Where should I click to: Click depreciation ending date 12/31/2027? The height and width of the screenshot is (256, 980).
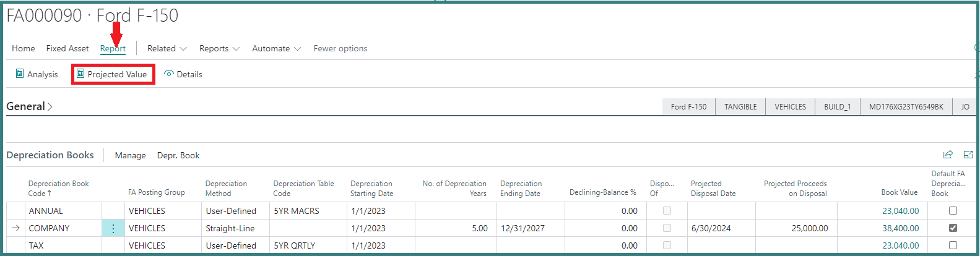click(523, 228)
